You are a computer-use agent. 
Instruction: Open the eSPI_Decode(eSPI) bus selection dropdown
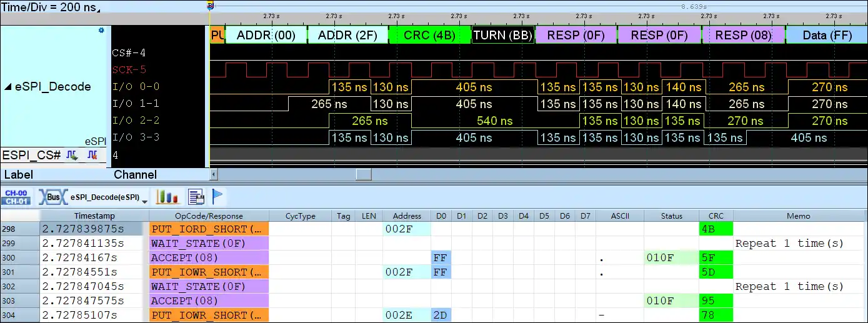(145, 201)
